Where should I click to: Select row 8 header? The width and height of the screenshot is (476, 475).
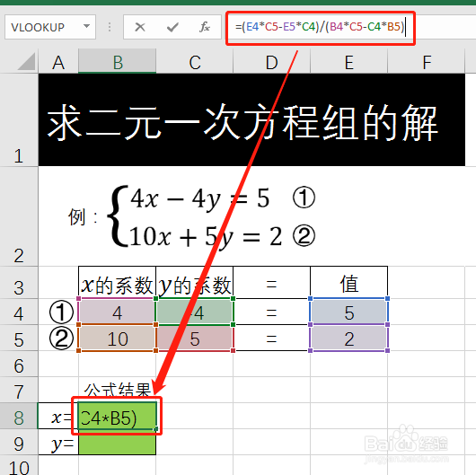click(19, 416)
